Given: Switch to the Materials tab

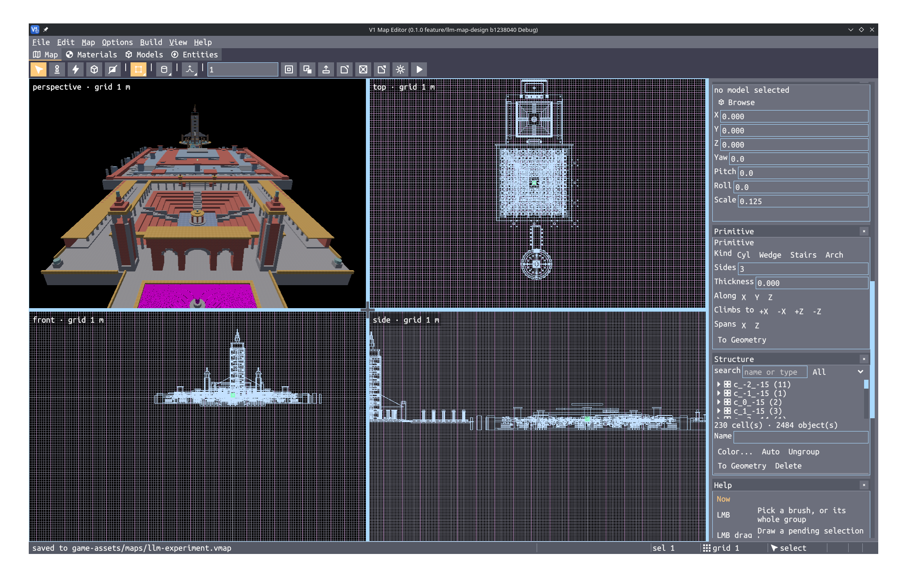Looking at the screenshot, I should 92,55.
